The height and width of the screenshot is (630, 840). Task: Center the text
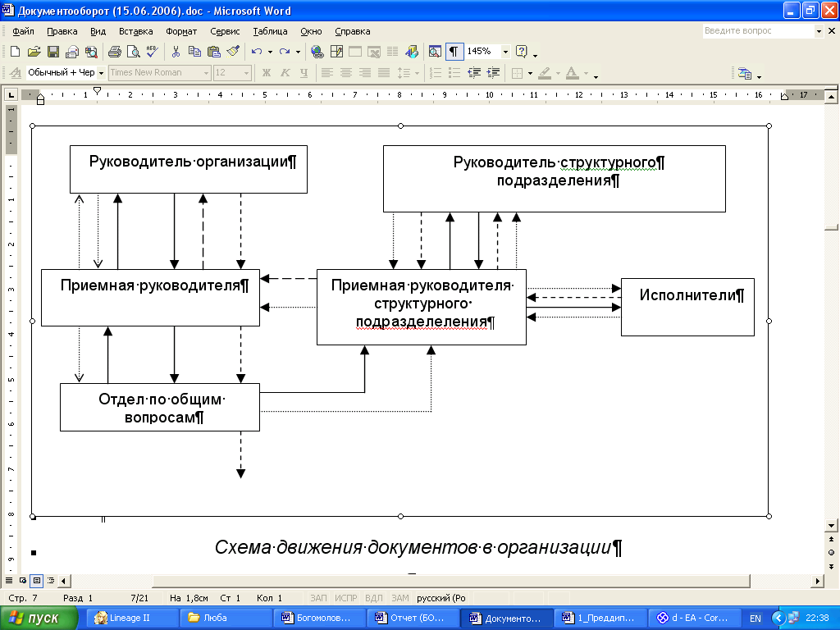pos(346,73)
